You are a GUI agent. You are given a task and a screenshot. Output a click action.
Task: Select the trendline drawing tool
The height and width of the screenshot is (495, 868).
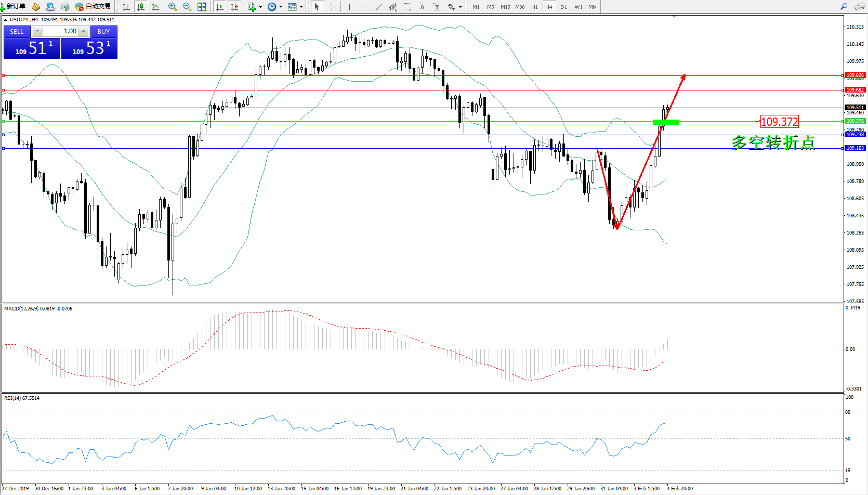pyautogui.click(x=379, y=7)
